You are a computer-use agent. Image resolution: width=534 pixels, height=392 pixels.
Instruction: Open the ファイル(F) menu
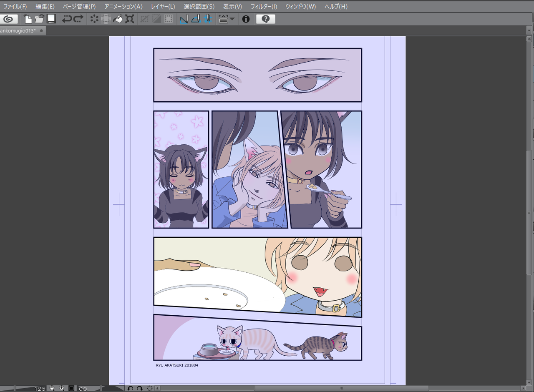15,7
